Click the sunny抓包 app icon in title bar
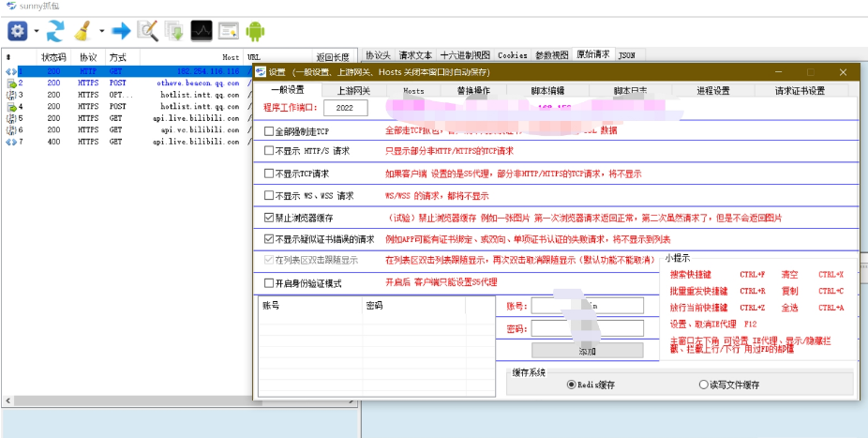Image resolution: width=868 pixels, height=438 pixels. pyautogui.click(x=11, y=7)
